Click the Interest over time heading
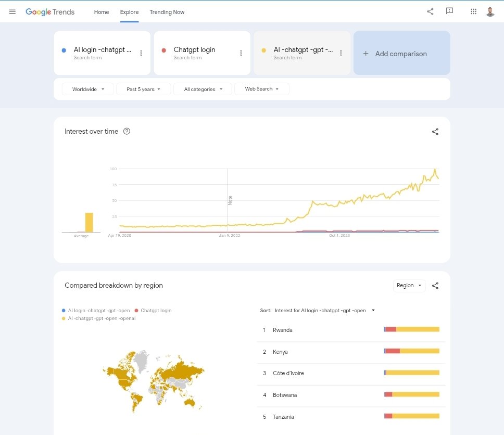 [x=91, y=132]
